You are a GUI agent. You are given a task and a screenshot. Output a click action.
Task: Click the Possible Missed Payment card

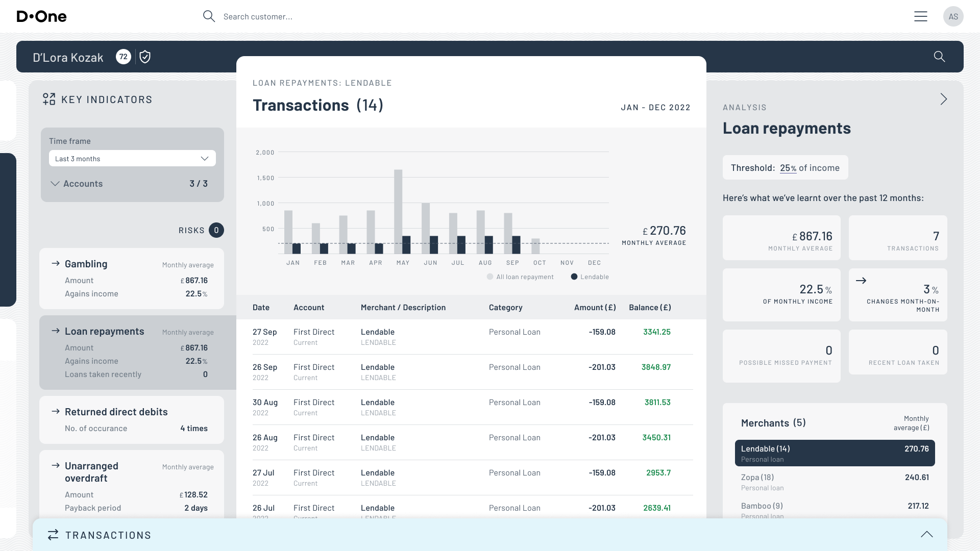click(x=781, y=356)
